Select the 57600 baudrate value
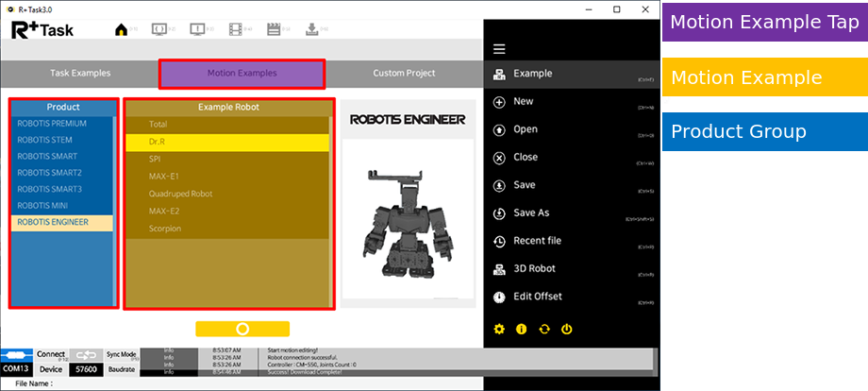Image resolution: width=868 pixels, height=391 pixels. 86,369
